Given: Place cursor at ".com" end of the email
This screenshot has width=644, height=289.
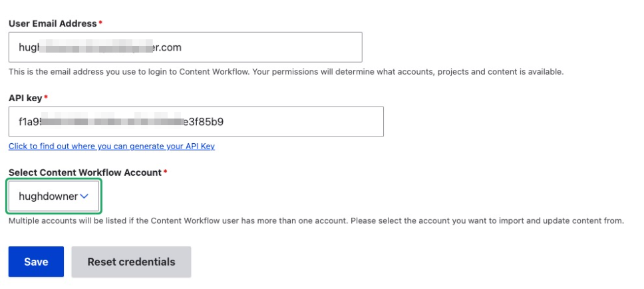Looking at the screenshot, I should click(x=182, y=47).
